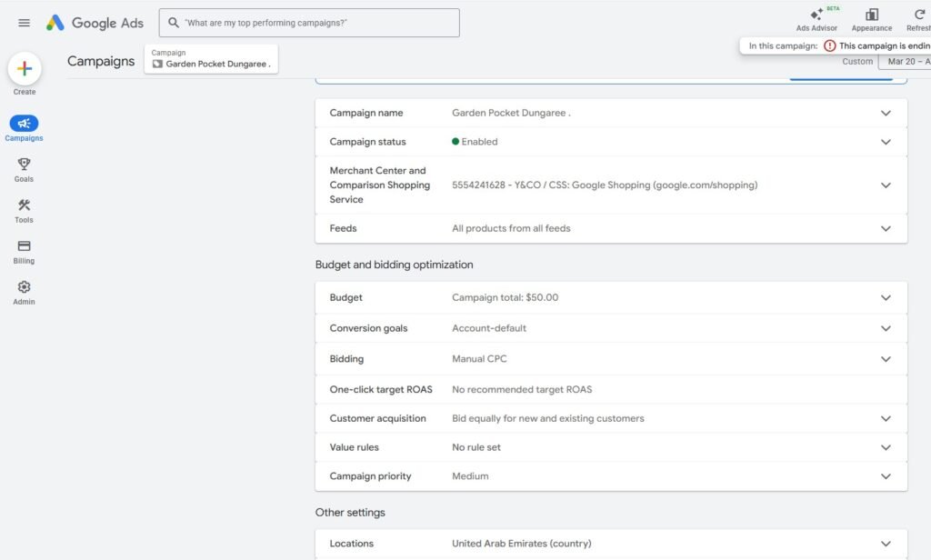Expand the Merchant Center row chevron
Image resolution: width=931 pixels, height=560 pixels.
click(x=886, y=185)
